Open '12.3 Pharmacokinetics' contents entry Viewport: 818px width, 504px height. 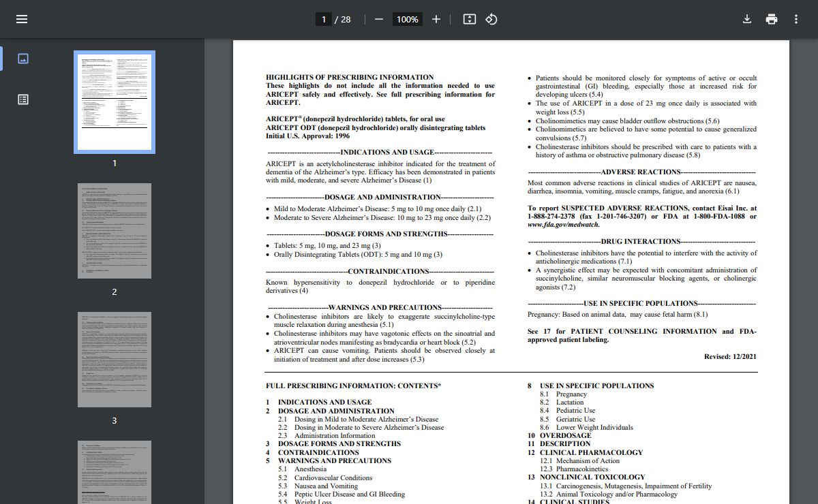574,469
